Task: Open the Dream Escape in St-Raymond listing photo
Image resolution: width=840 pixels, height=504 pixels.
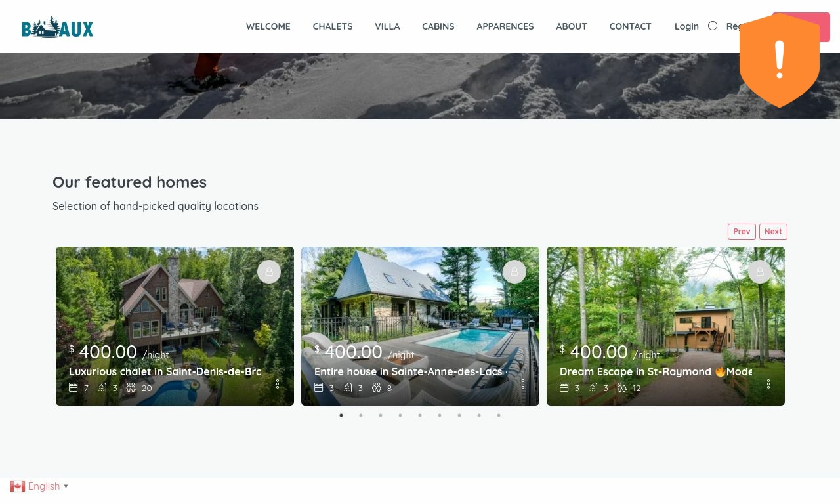Action: pyautogui.click(x=665, y=308)
